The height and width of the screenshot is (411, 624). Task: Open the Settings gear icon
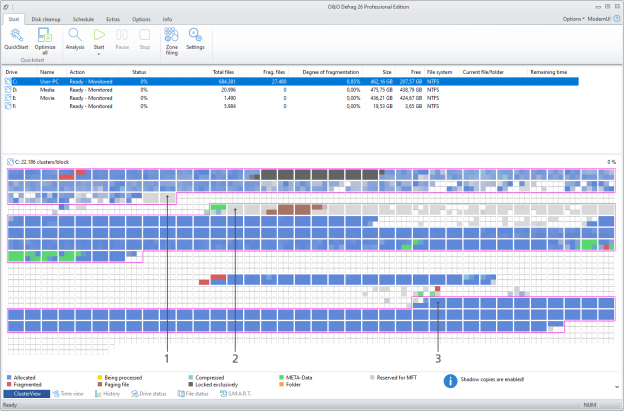point(195,35)
